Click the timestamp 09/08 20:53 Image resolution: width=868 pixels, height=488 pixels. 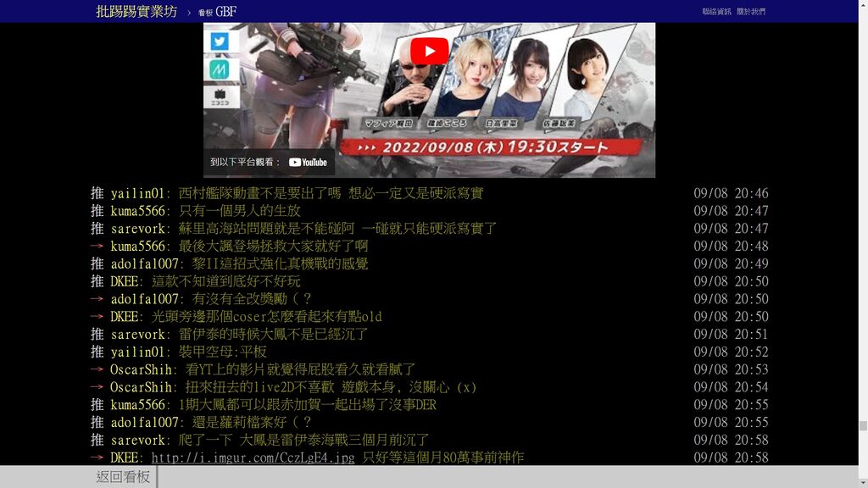tap(731, 369)
